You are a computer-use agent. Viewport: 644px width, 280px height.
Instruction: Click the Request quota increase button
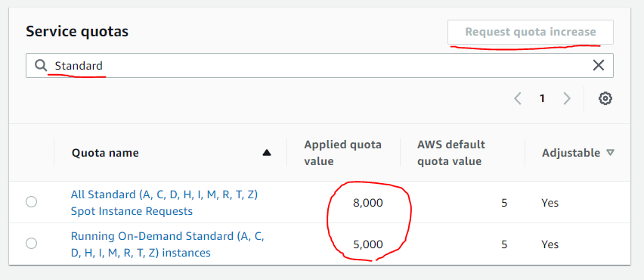point(530,32)
